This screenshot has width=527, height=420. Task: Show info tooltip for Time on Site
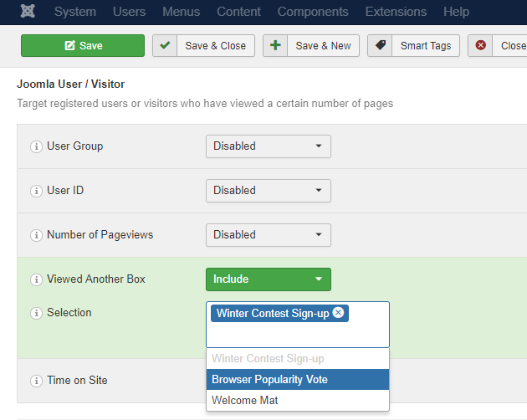coord(36,381)
